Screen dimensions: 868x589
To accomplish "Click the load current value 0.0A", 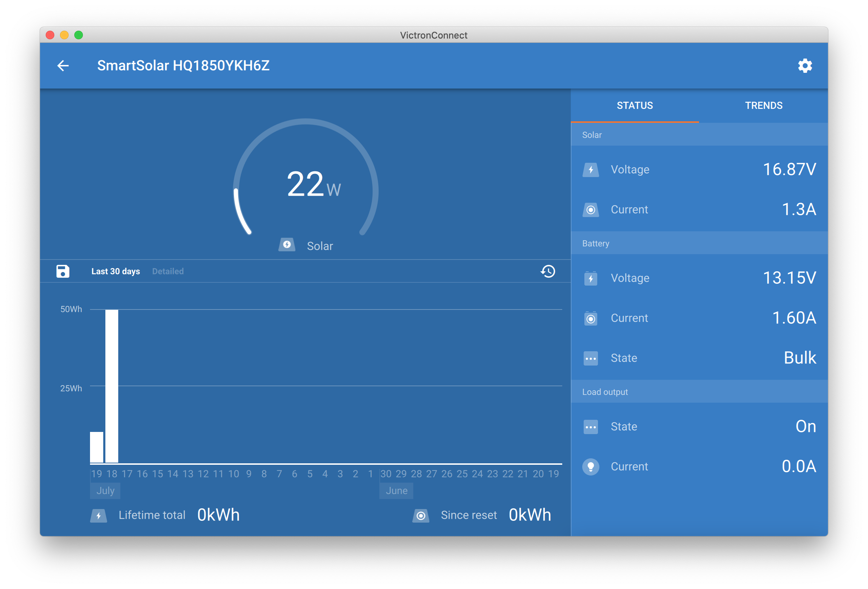I will [799, 466].
